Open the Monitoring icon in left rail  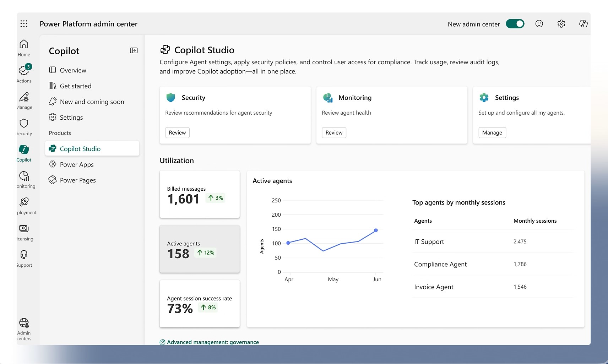[x=24, y=176]
